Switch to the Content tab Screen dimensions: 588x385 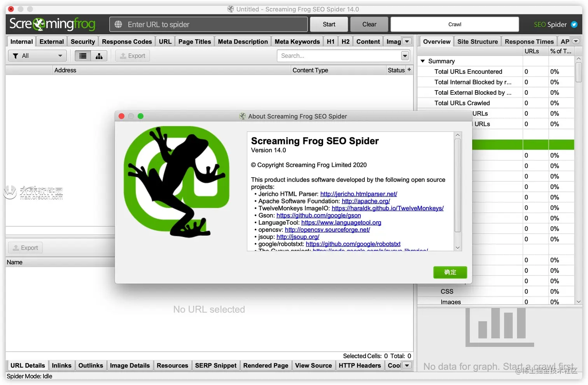(368, 42)
